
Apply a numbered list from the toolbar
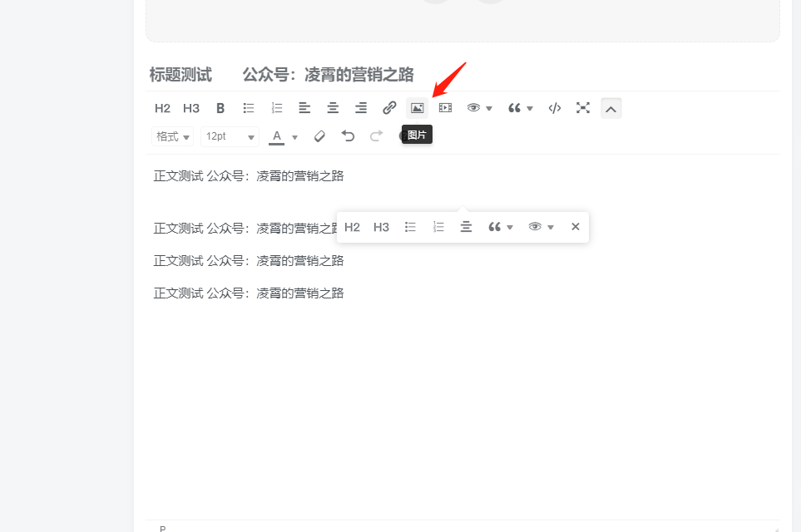[276, 107]
